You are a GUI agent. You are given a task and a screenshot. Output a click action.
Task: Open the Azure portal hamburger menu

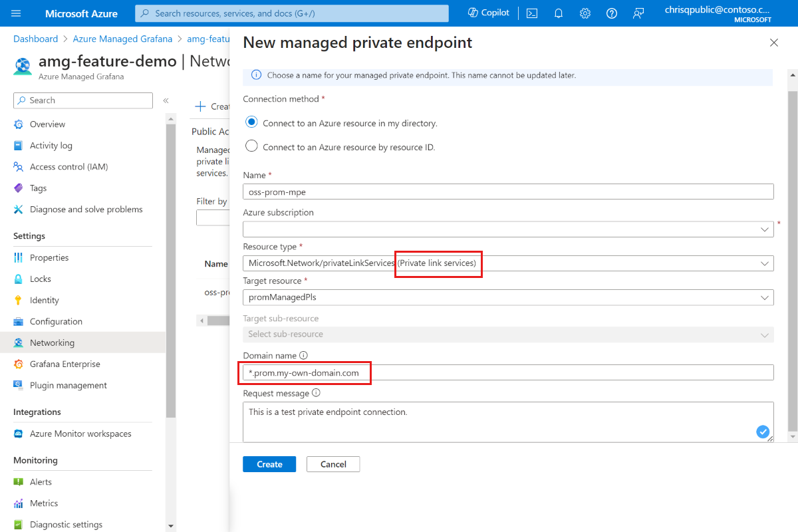click(x=16, y=13)
